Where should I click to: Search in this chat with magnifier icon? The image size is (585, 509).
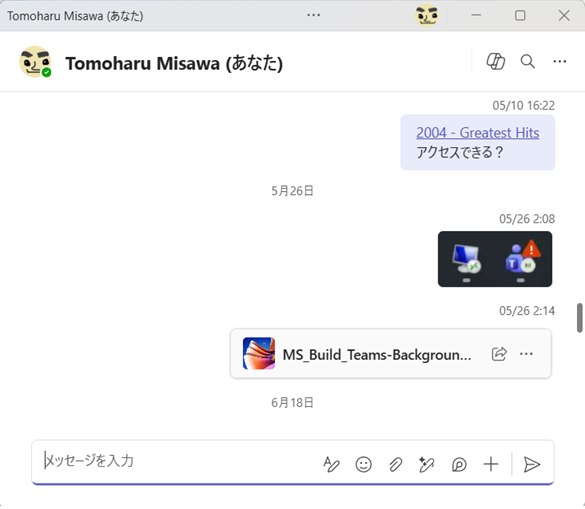coord(528,61)
